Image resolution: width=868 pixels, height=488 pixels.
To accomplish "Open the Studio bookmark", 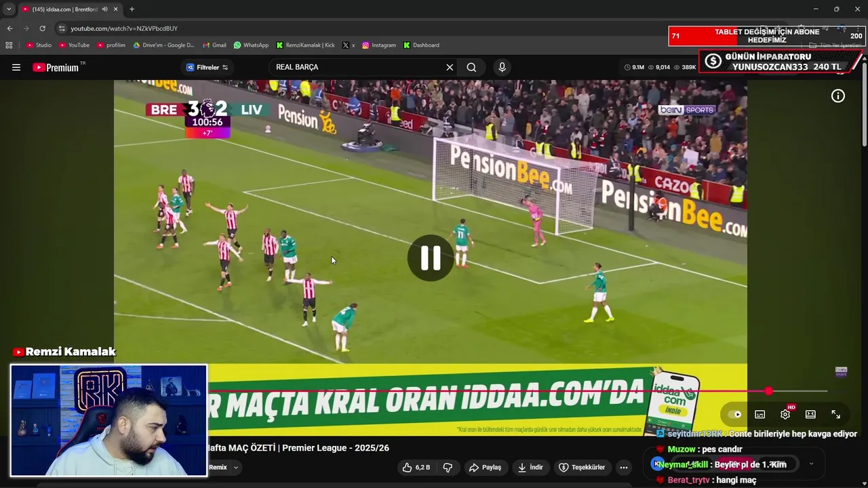I will point(39,45).
